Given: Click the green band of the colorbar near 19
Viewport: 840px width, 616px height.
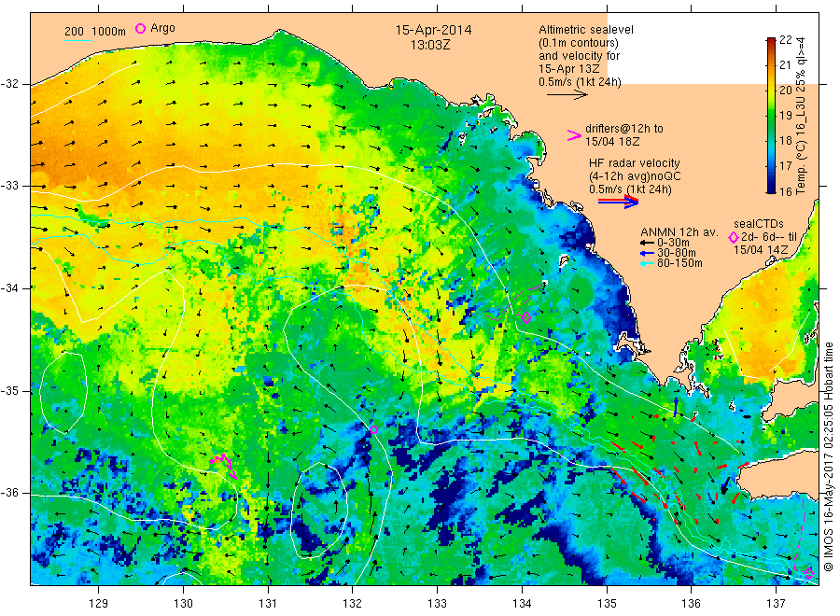Looking at the screenshot, I should tap(771, 115).
